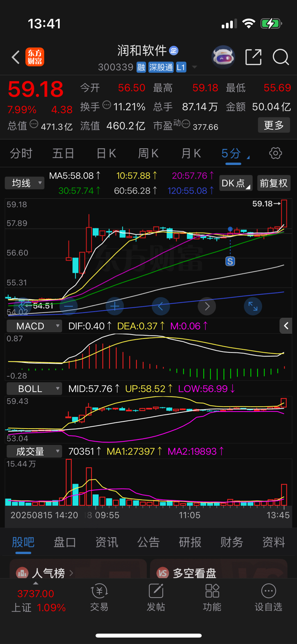Zoom out chart with minus button

pyautogui.click(x=69, y=306)
